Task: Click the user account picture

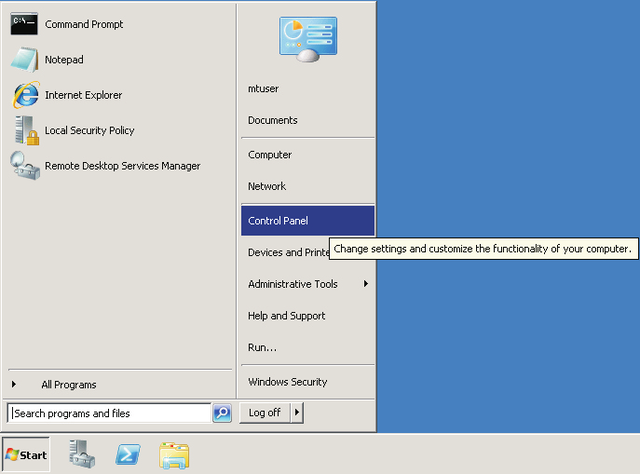Action: 308,39
